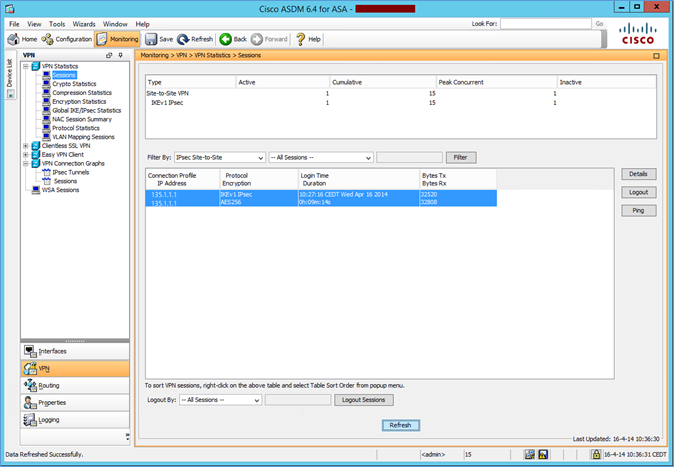Go Back with green arrow icon
The width and height of the screenshot is (674, 467).
tap(225, 39)
